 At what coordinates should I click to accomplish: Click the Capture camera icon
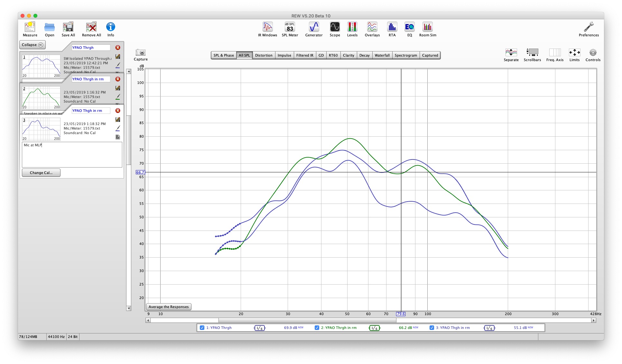point(141,53)
